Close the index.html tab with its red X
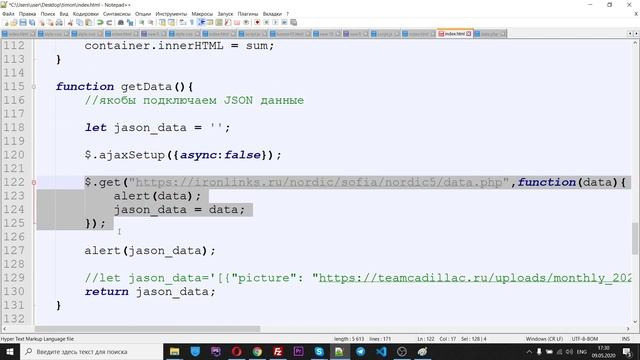Viewport: 640px width, 360px height. click(469, 33)
